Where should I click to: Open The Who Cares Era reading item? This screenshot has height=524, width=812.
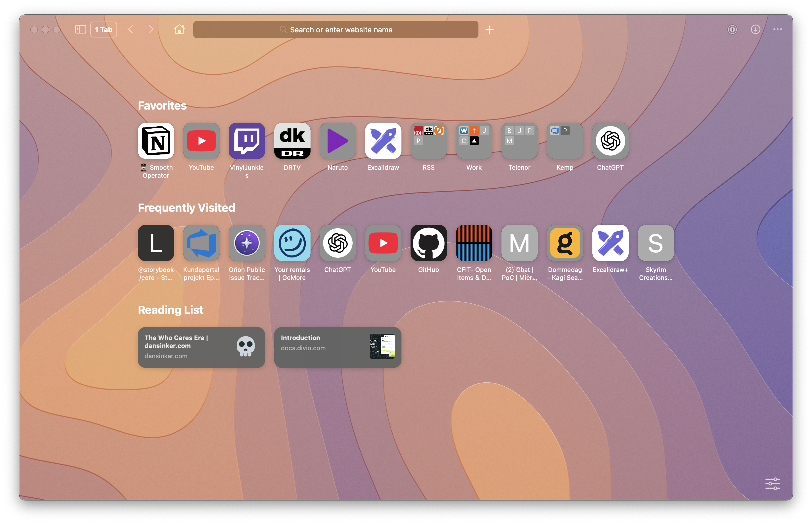pos(201,347)
